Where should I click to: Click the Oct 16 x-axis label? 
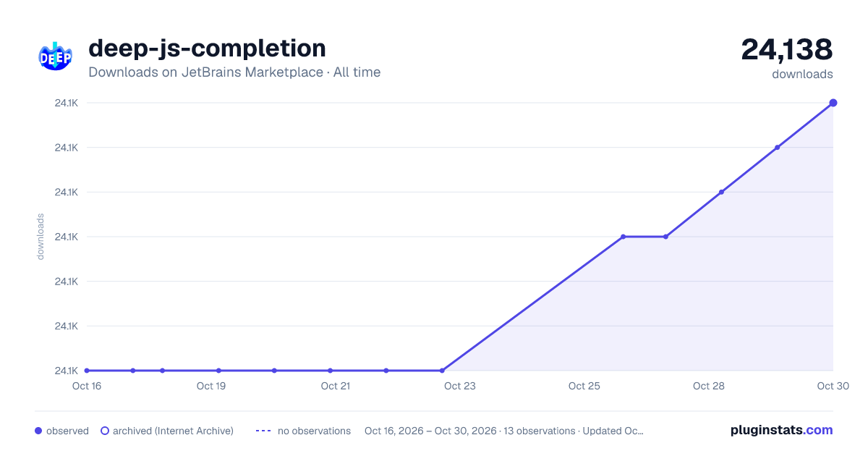pyautogui.click(x=87, y=386)
